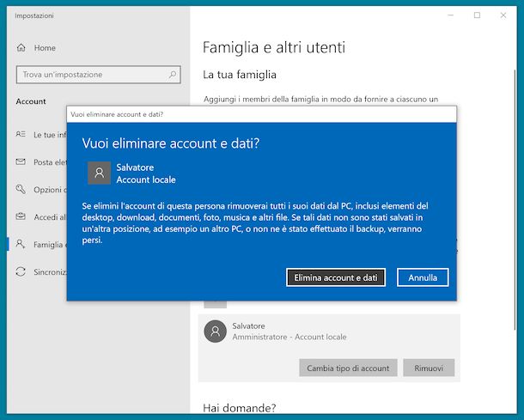
Task: Open Accedi all'azienda sidebar item
Action: coord(41,216)
